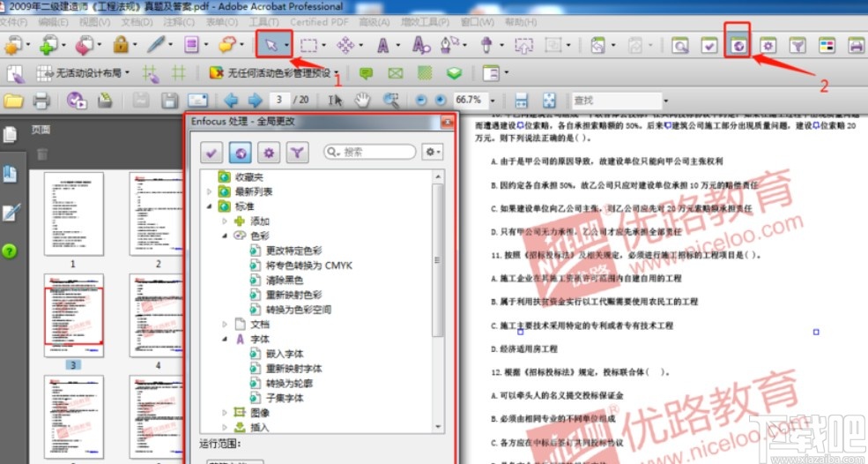Click the green help question mark in sidebar

point(10,251)
